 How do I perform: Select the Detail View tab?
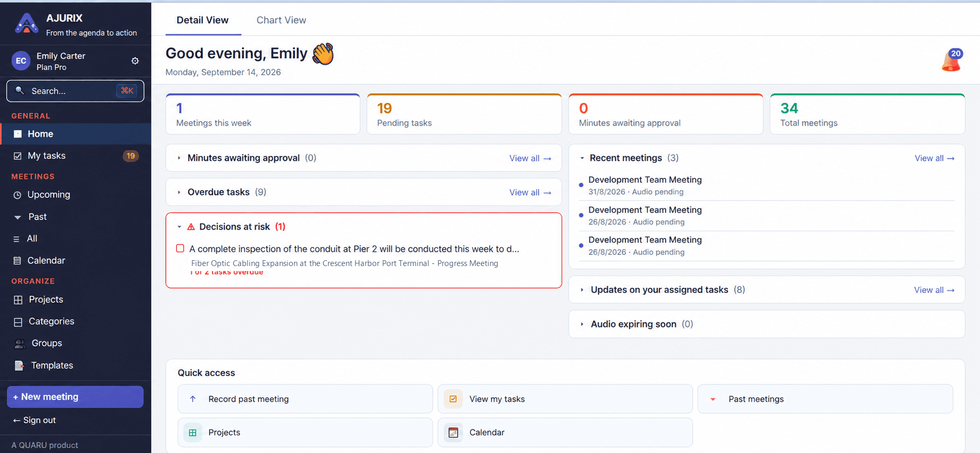pos(202,20)
